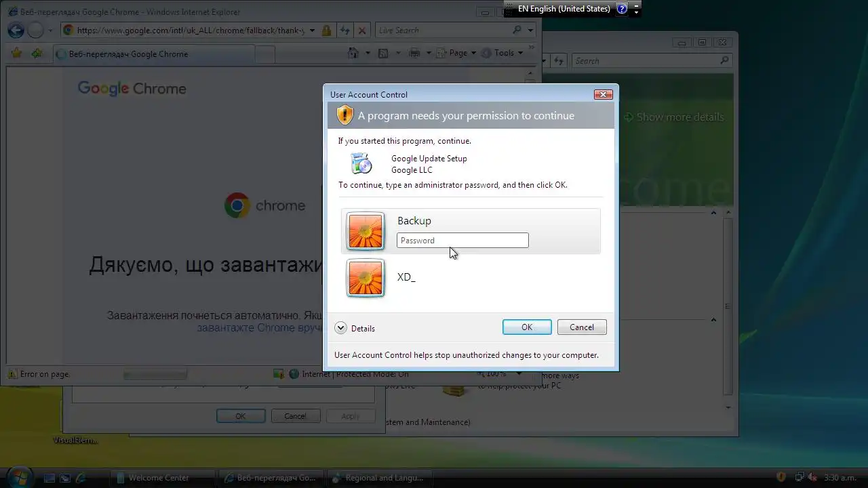Open a new tab in Internet Explorer
The image size is (868, 488).
click(265, 54)
